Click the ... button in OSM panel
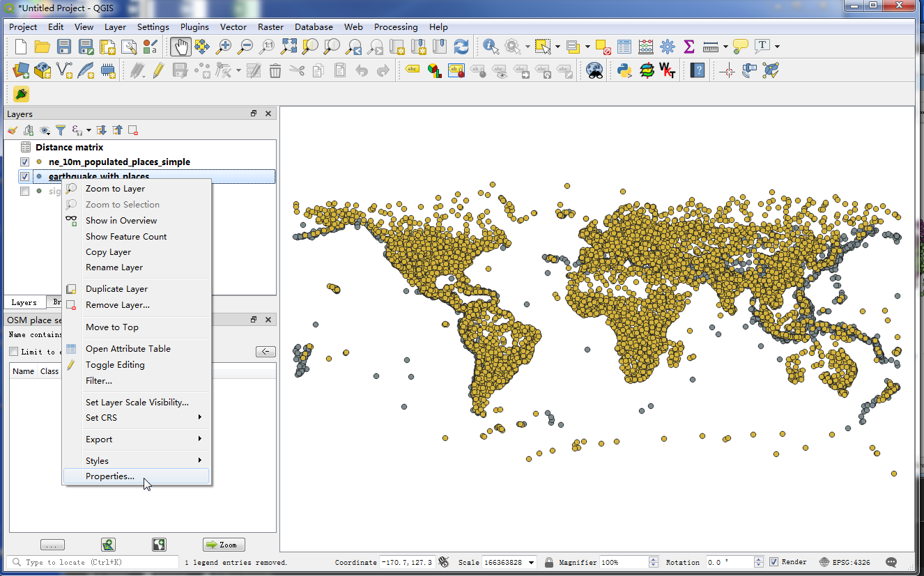The height and width of the screenshot is (576, 924). pyautogui.click(x=53, y=545)
